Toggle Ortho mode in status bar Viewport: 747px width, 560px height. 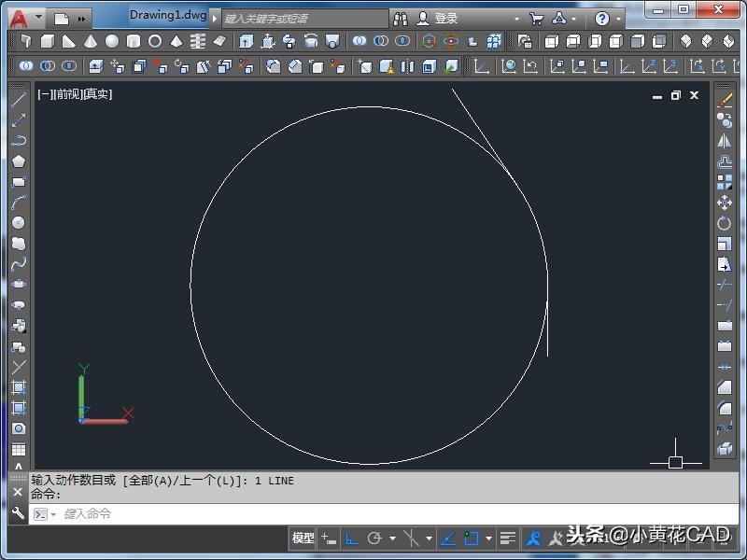[352, 539]
